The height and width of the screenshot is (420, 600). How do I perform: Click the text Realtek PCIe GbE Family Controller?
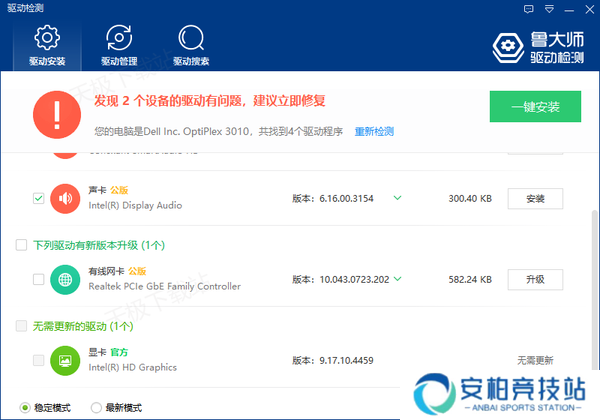(x=165, y=287)
